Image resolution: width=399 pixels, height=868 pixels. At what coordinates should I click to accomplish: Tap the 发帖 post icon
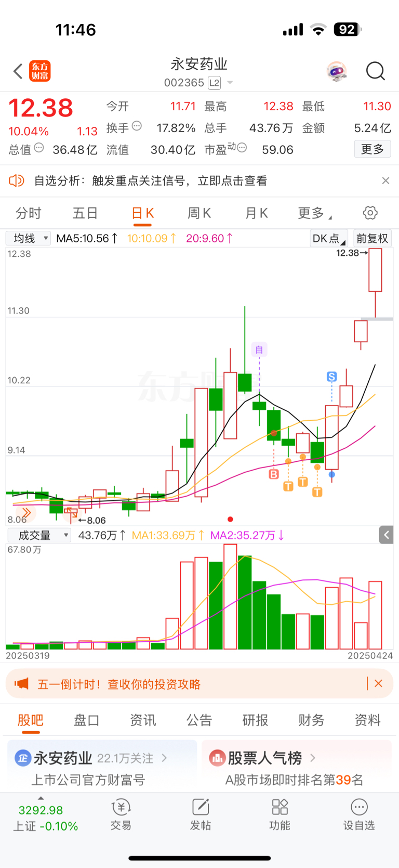tap(201, 815)
